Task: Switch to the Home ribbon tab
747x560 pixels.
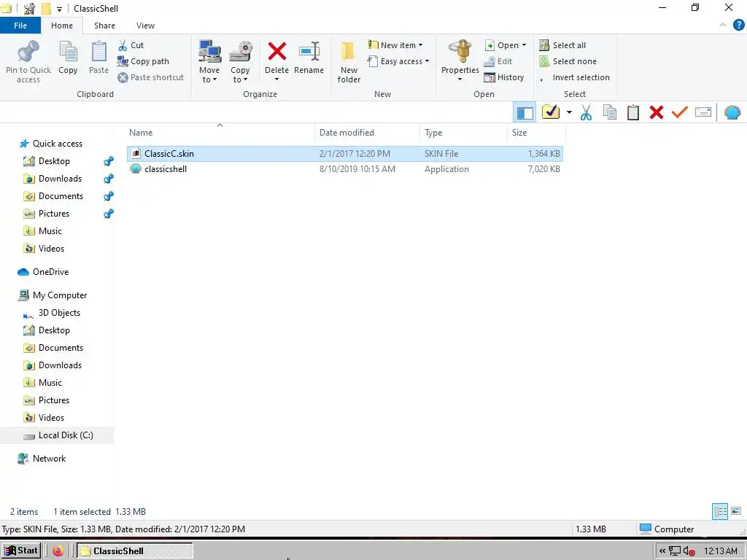Action: [62, 26]
